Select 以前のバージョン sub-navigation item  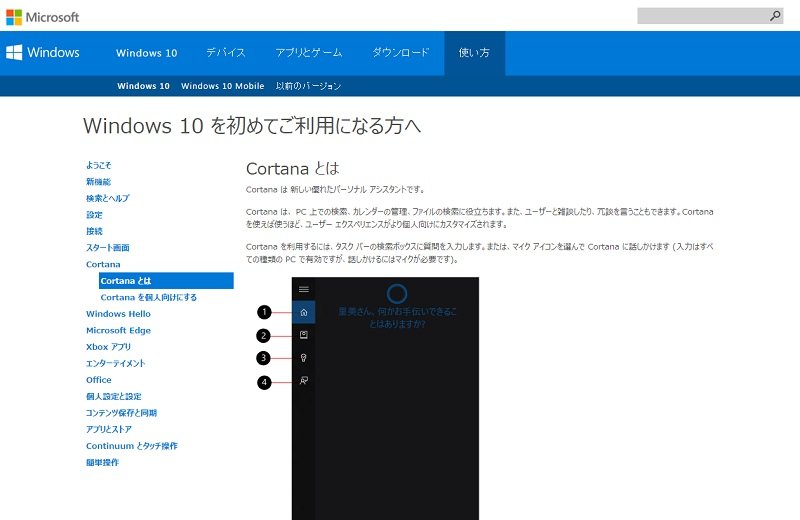tap(308, 86)
